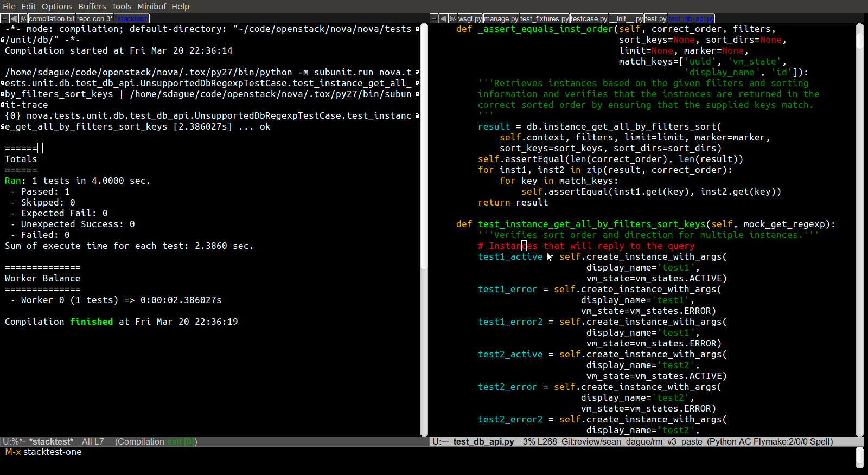The height and width of the screenshot is (475, 868).
Task: Click the 'test1_error' variable assignment
Action: coord(508,289)
